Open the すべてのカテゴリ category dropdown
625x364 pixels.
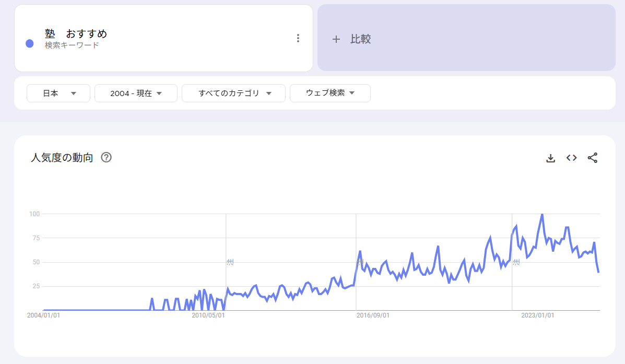click(233, 93)
